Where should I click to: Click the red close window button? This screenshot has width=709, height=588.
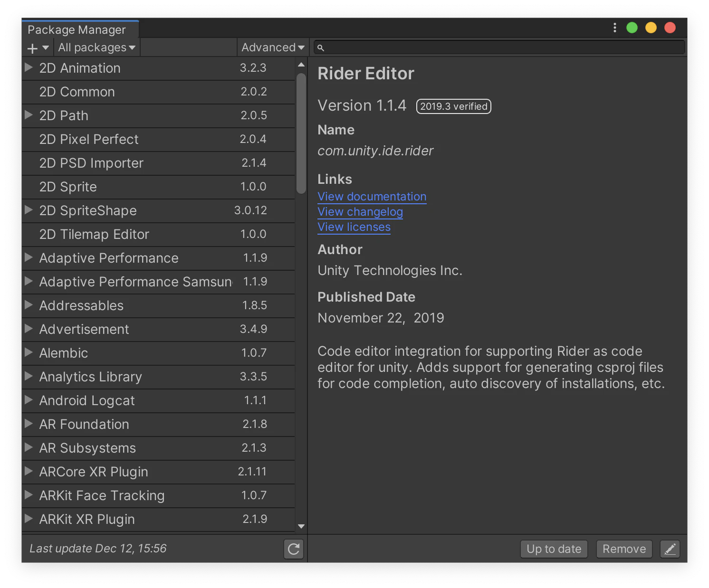(670, 28)
